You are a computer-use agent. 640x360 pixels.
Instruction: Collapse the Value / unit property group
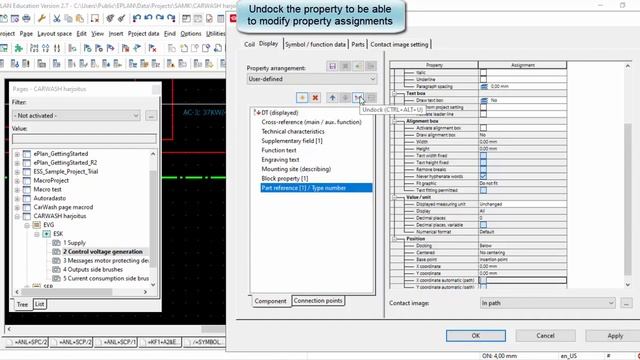pos(395,197)
